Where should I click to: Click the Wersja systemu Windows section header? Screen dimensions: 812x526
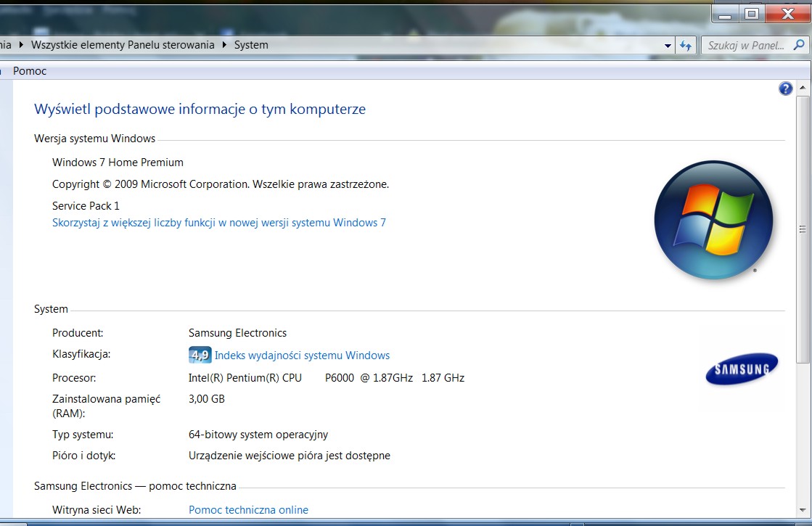pyautogui.click(x=94, y=139)
